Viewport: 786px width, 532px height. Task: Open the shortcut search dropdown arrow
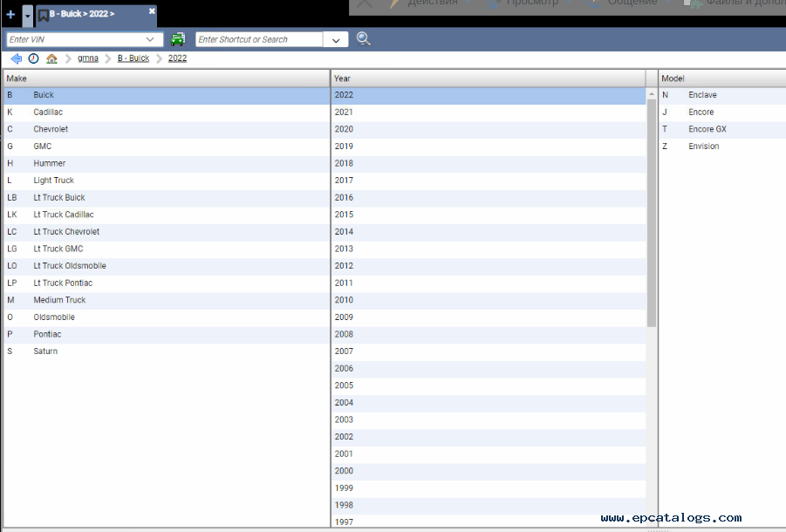pyautogui.click(x=336, y=40)
